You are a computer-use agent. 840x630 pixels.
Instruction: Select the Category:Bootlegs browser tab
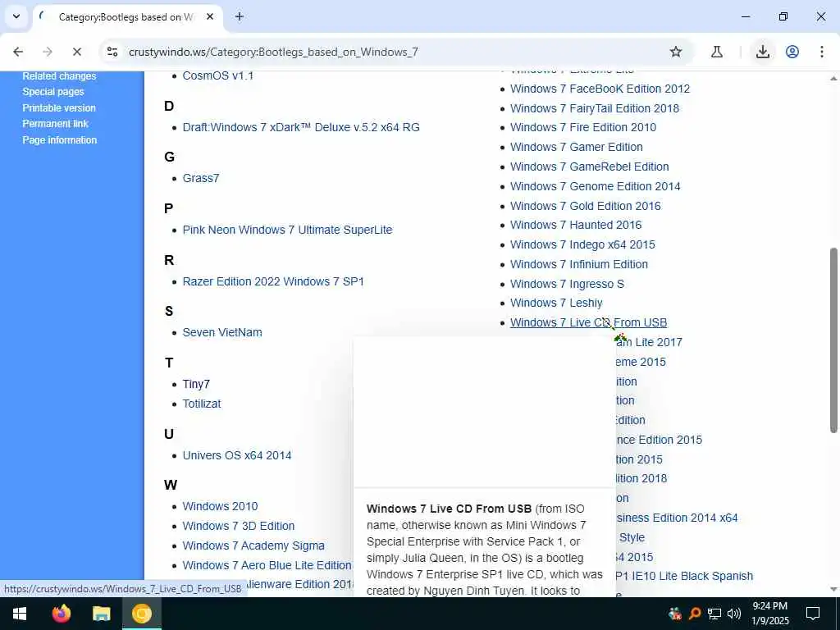[x=127, y=17]
